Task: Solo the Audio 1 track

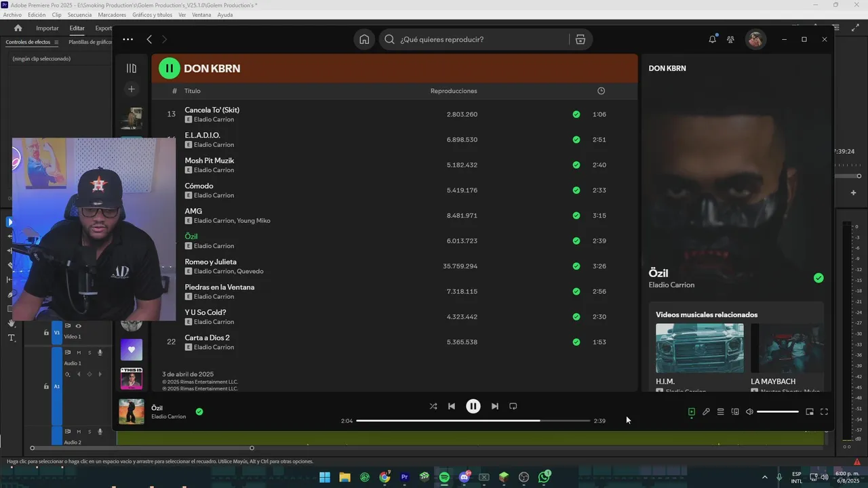Action: 90,352
